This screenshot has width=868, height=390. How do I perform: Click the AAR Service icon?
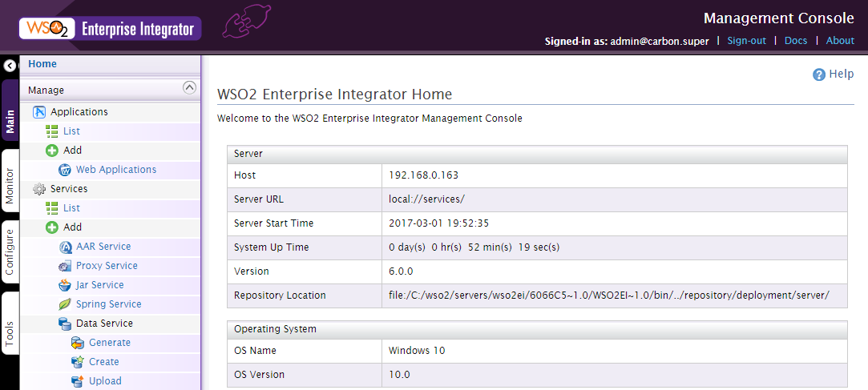click(66, 247)
